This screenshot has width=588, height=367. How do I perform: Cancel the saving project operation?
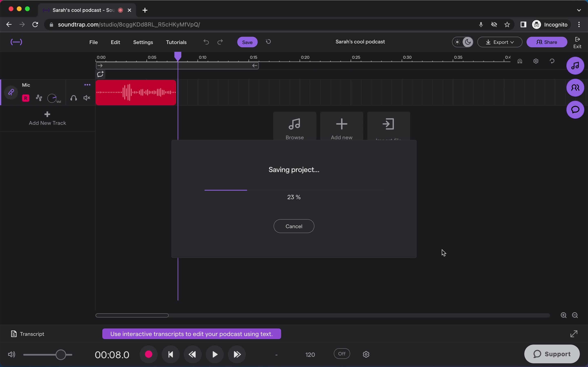click(x=294, y=226)
